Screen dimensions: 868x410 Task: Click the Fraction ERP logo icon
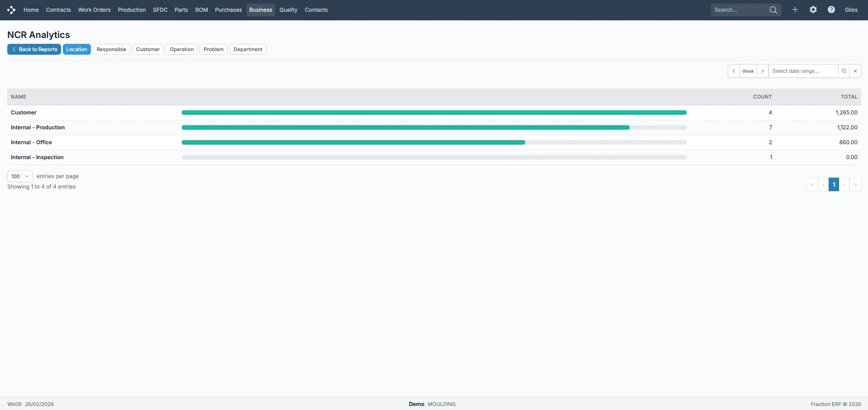point(11,10)
